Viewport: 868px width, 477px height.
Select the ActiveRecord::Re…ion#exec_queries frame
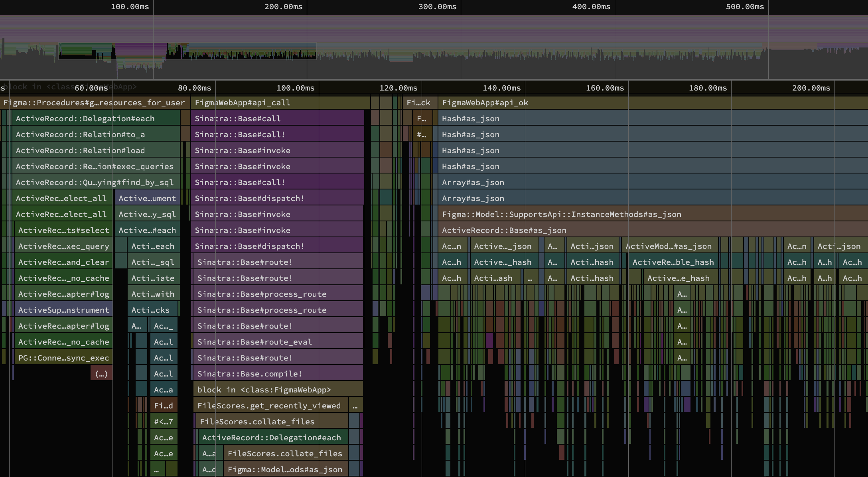[x=96, y=166]
